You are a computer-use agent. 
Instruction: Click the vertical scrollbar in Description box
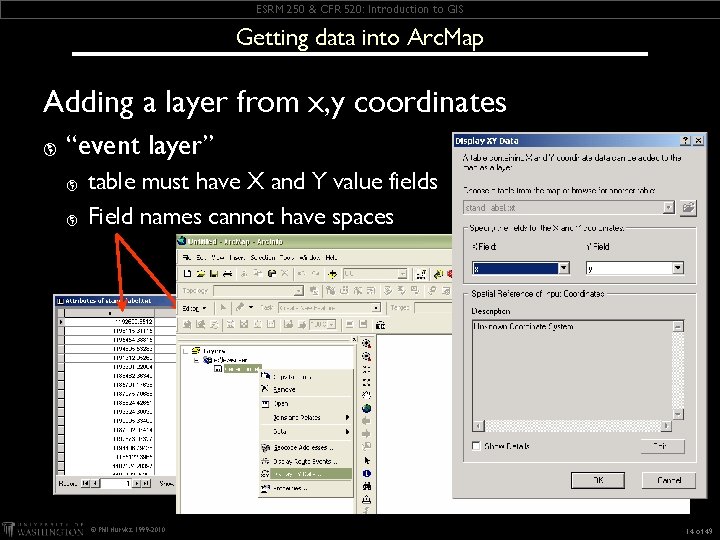(678, 370)
